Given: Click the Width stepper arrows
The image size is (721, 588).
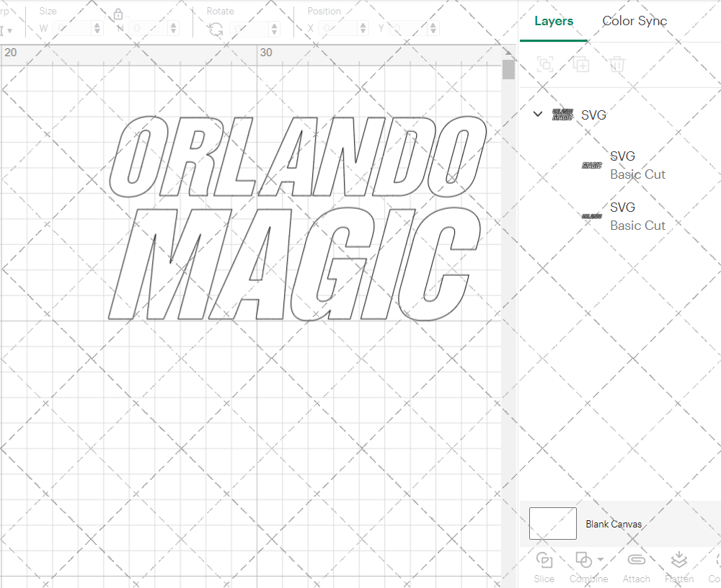Looking at the screenshot, I should point(97,29).
